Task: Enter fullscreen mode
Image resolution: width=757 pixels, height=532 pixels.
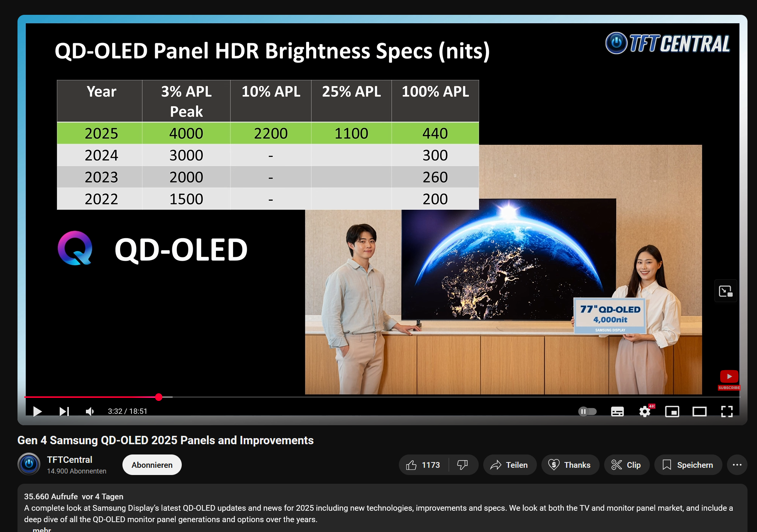Action: point(727,411)
